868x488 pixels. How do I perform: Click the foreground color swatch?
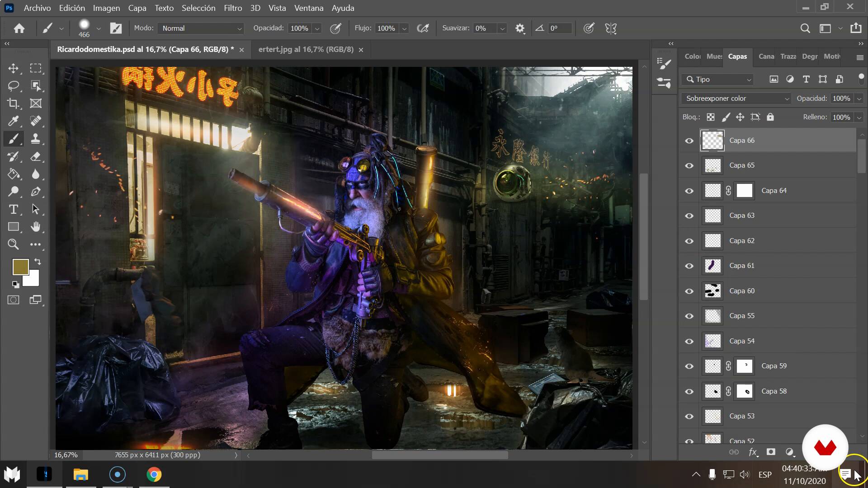click(x=20, y=267)
